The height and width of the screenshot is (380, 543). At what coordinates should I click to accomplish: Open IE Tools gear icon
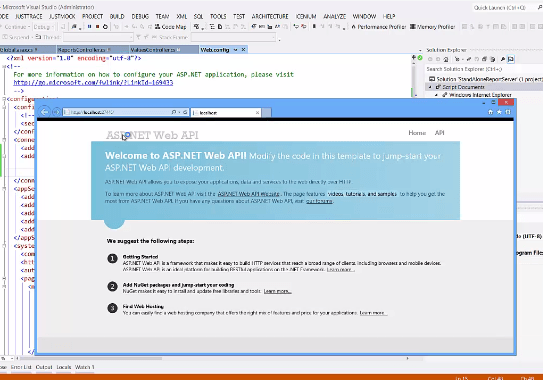coord(508,112)
